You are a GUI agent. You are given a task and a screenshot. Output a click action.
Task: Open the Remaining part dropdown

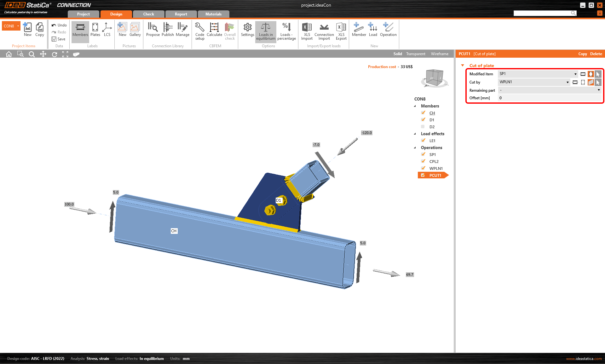(x=598, y=90)
